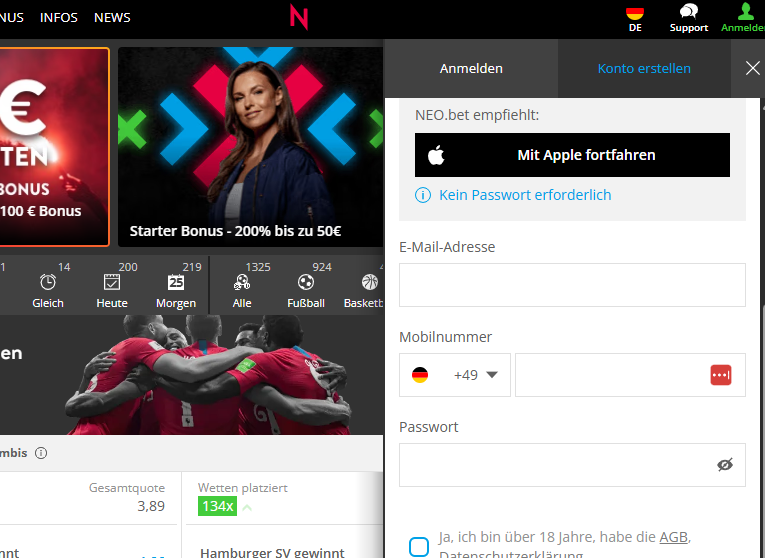Select the Gleich clock filter
This screenshot has width=765, height=558.
coord(48,285)
